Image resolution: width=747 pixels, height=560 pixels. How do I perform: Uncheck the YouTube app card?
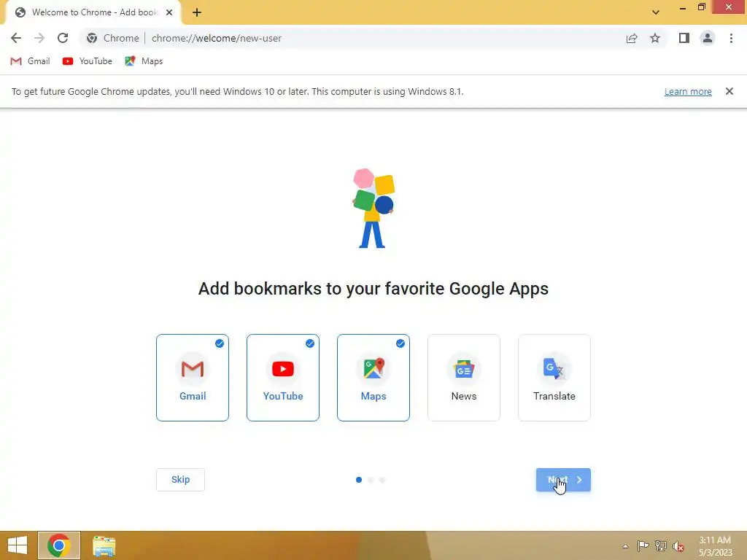(283, 378)
